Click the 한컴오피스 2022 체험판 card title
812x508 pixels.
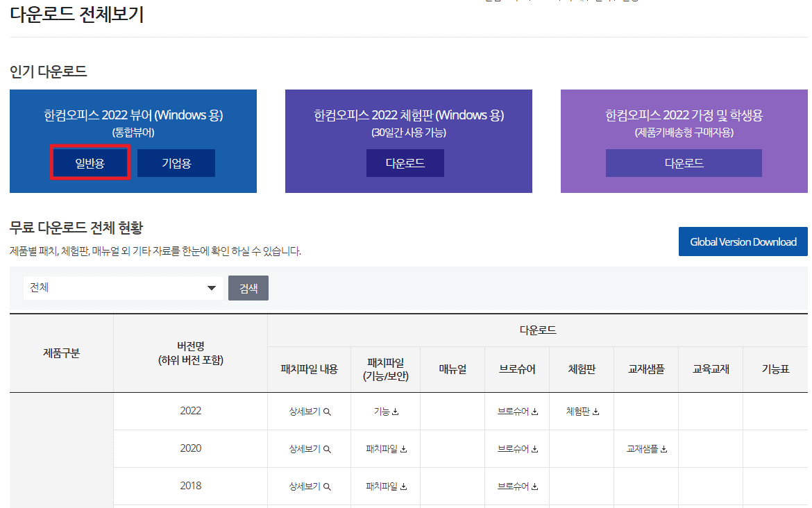click(409, 115)
